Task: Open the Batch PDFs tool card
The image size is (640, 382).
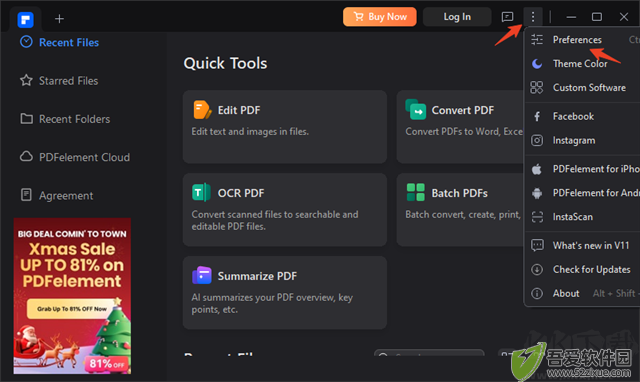Action: click(x=460, y=210)
